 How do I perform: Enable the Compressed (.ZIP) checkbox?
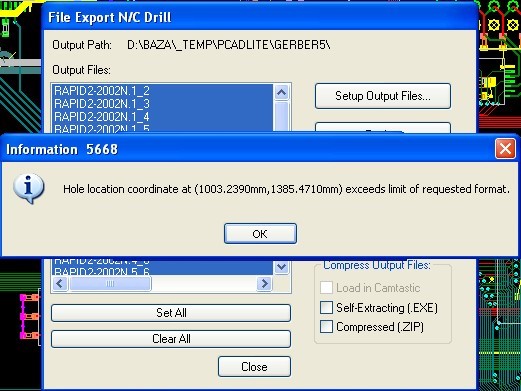click(x=326, y=327)
